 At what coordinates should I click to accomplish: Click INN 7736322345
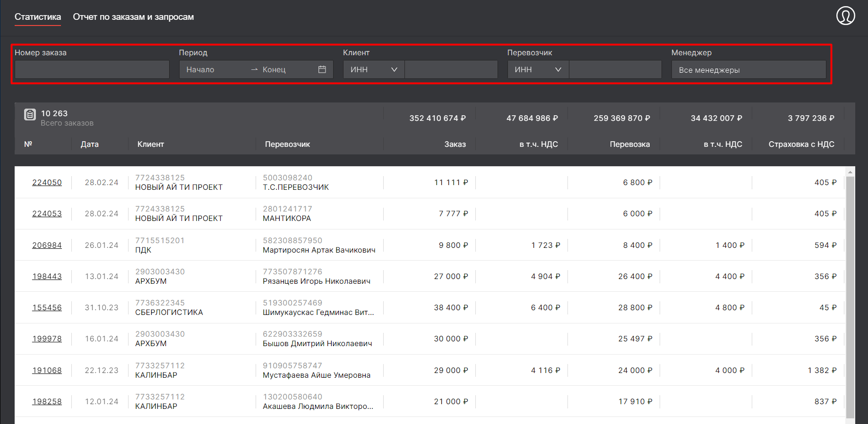(160, 303)
